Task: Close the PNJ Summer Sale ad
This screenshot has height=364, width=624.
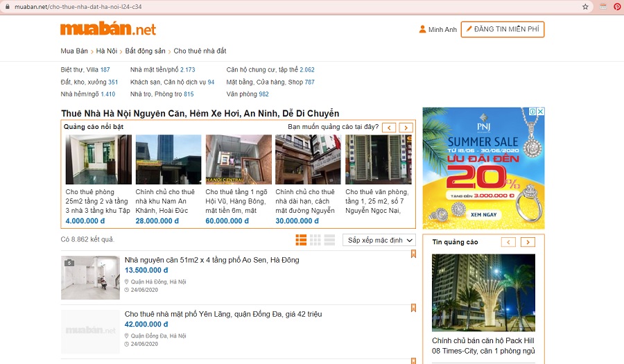Action: [x=540, y=112]
